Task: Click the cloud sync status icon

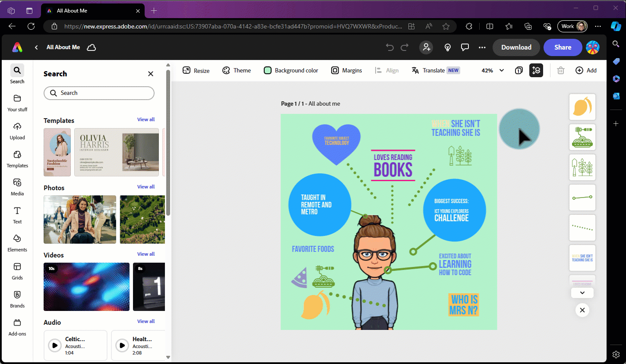Action: tap(92, 47)
